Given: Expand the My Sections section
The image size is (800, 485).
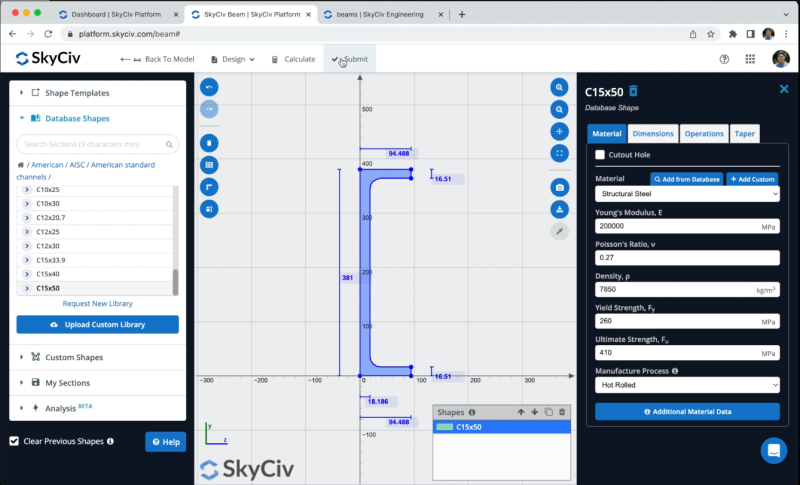Looking at the screenshot, I should (x=97, y=382).
